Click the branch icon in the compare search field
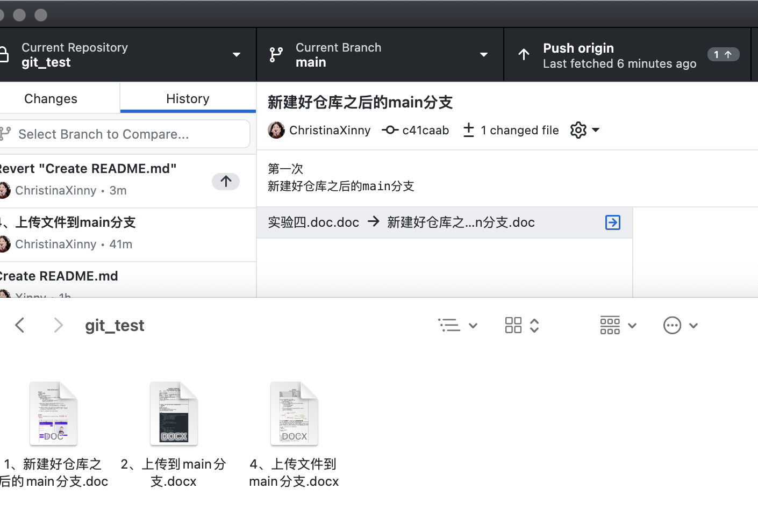This screenshot has width=758, height=532. pos(5,134)
